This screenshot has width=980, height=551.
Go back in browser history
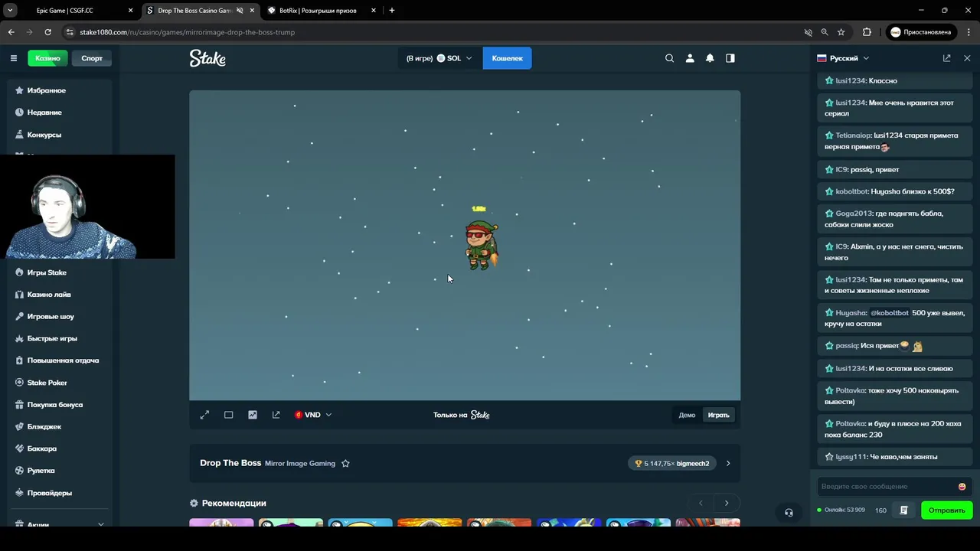[x=11, y=32]
